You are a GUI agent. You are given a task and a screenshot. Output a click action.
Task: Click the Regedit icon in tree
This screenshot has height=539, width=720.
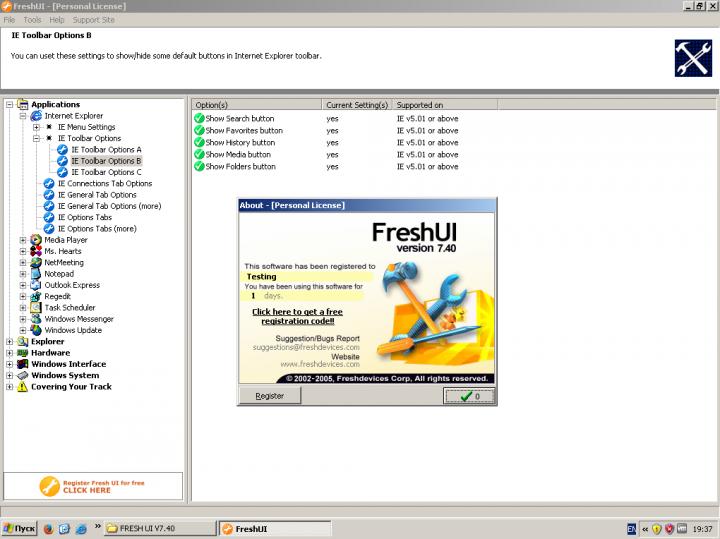tap(36, 297)
